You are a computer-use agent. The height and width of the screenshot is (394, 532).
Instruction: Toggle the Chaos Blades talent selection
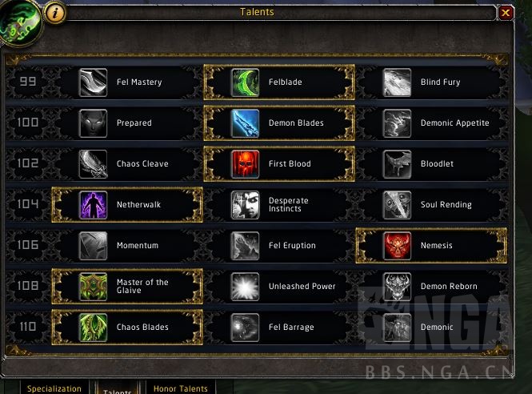click(x=127, y=327)
